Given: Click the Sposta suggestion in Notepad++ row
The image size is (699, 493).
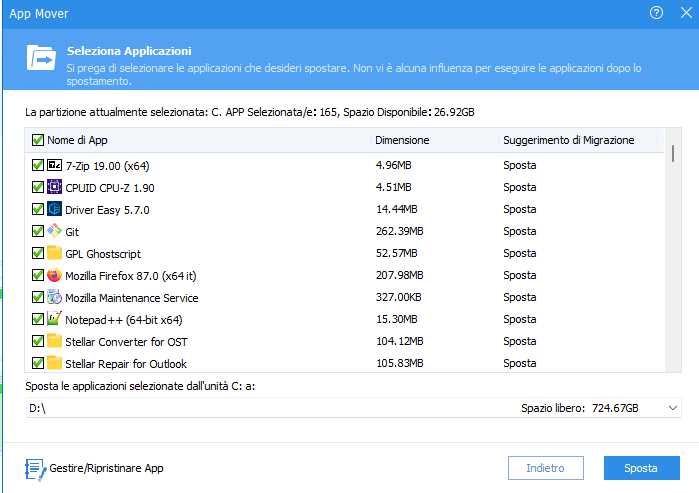Looking at the screenshot, I should pos(519,320).
